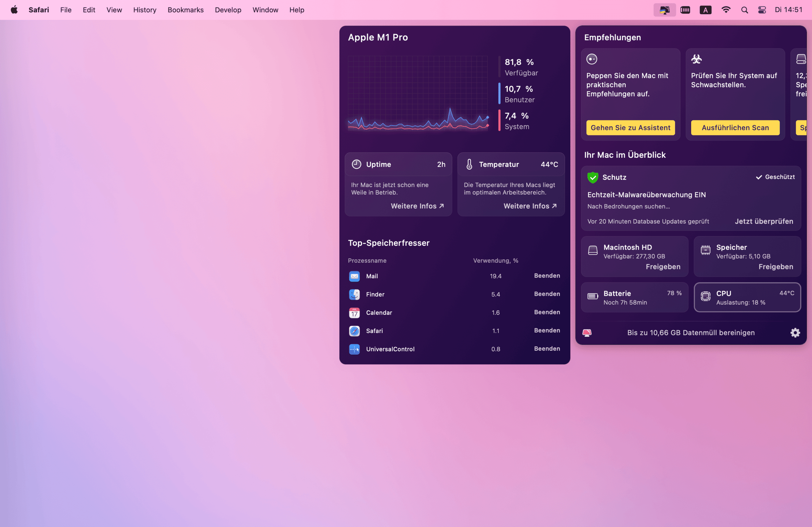Click the Mail app icon

click(354, 276)
